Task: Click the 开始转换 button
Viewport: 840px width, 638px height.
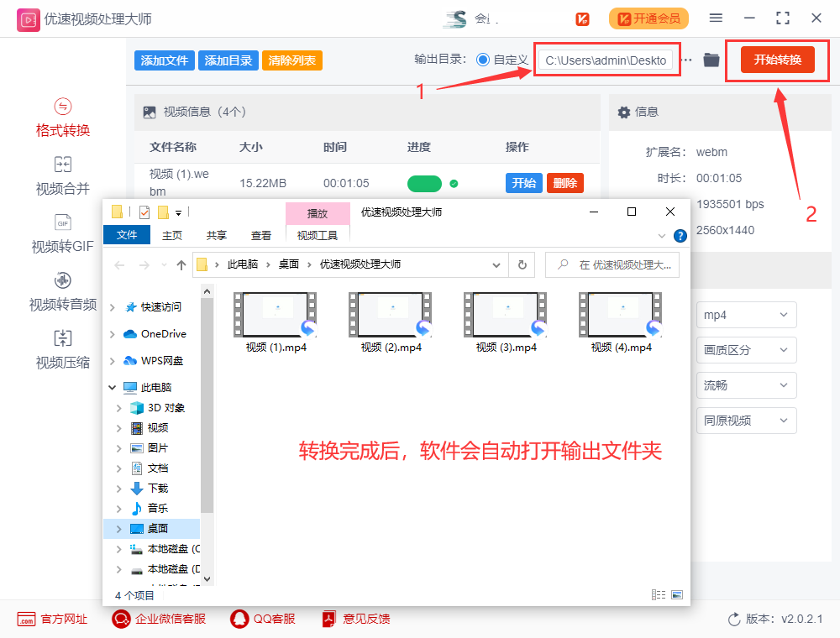Action: pyautogui.click(x=777, y=60)
